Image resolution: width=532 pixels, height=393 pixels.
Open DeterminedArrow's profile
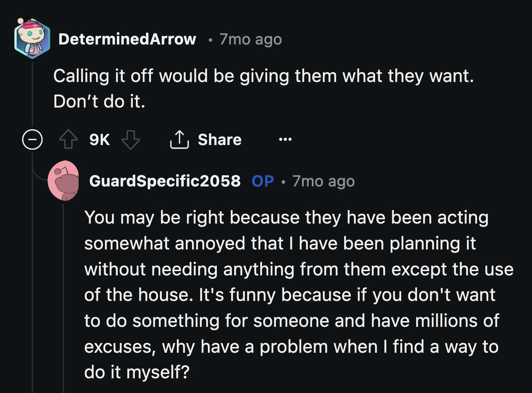click(127, 39)
